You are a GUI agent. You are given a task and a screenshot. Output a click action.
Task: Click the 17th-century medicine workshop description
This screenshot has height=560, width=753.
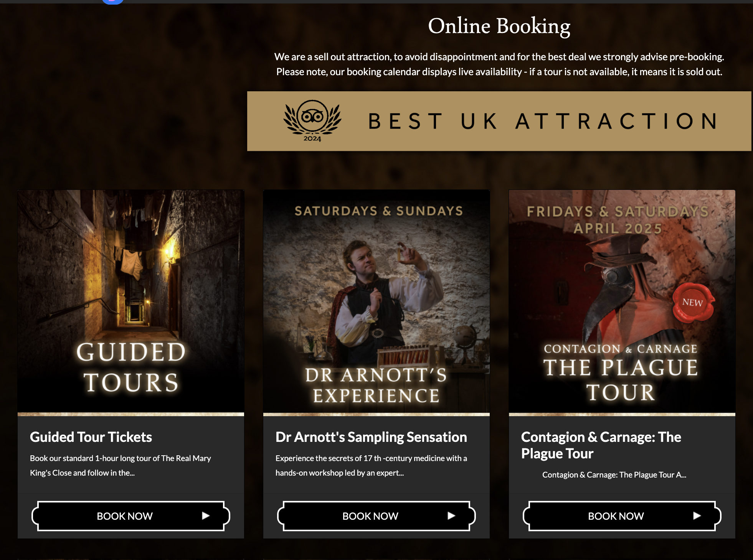pos(371,465)
